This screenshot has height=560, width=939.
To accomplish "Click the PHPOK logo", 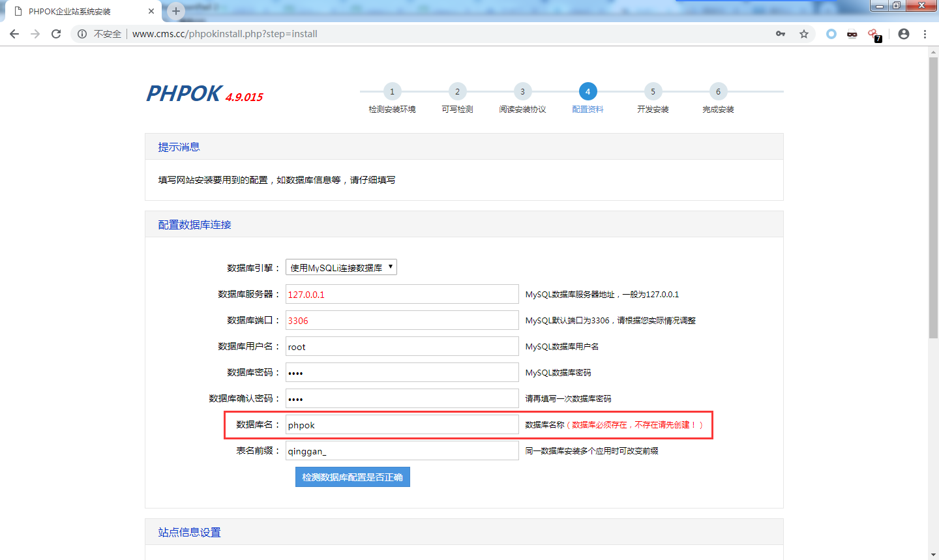I will [183, 94].
